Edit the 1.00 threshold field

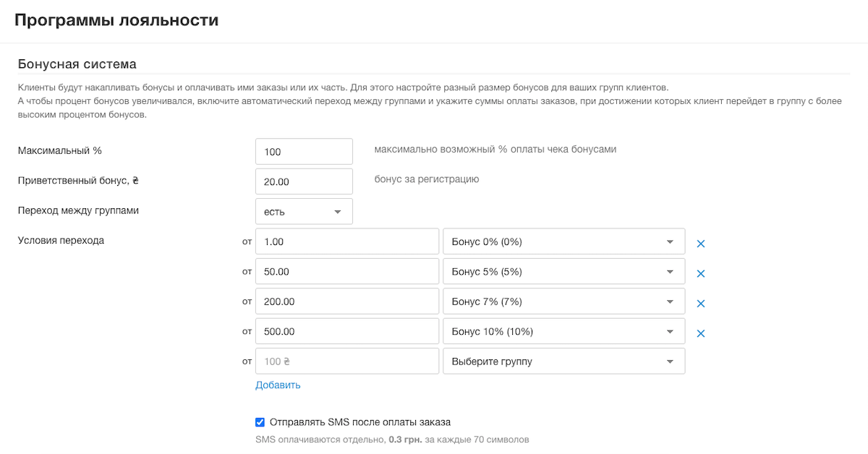point(347,242)
